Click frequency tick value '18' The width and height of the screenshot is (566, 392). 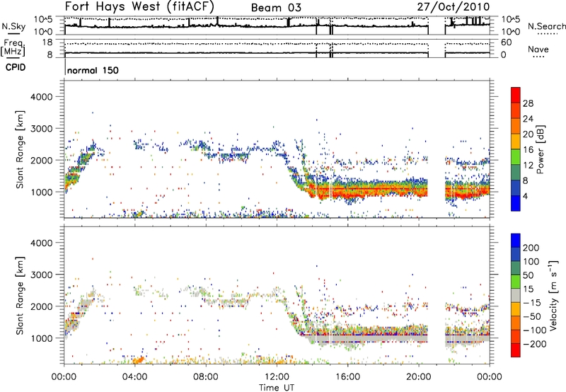47,42
